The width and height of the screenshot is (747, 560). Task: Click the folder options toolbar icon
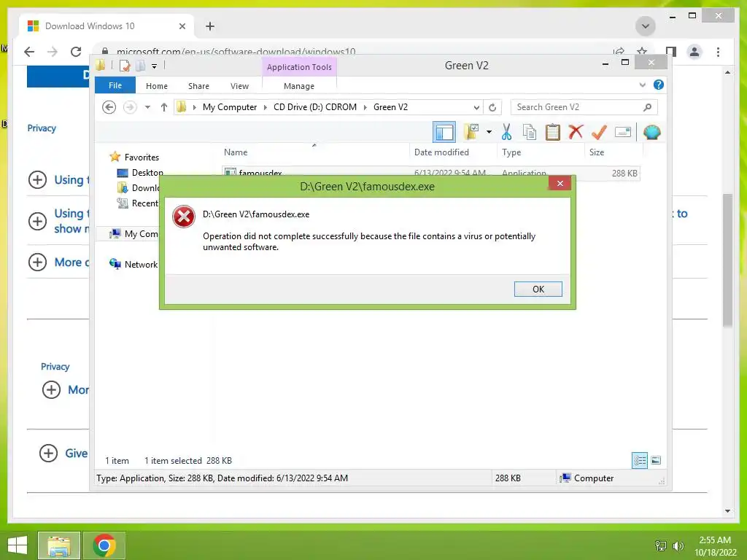471,132
